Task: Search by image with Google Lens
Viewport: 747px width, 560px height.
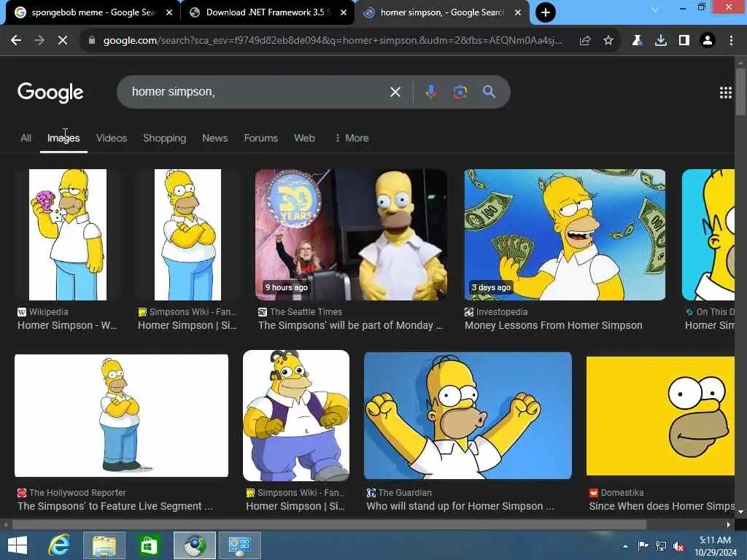Action: click(460, 91)
